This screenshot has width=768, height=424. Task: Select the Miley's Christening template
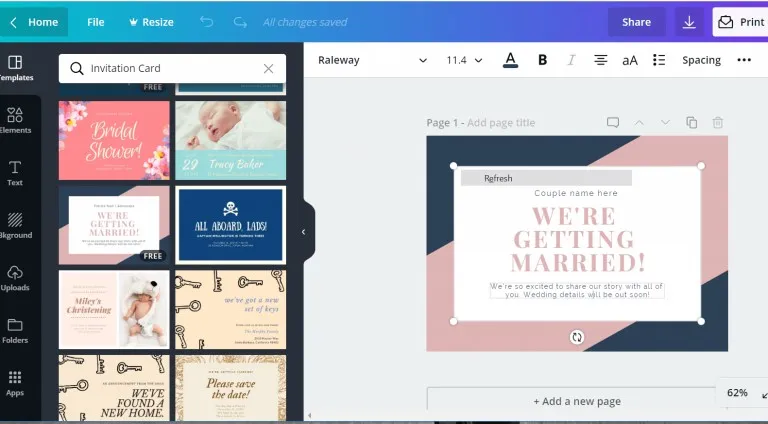(114, 309)
